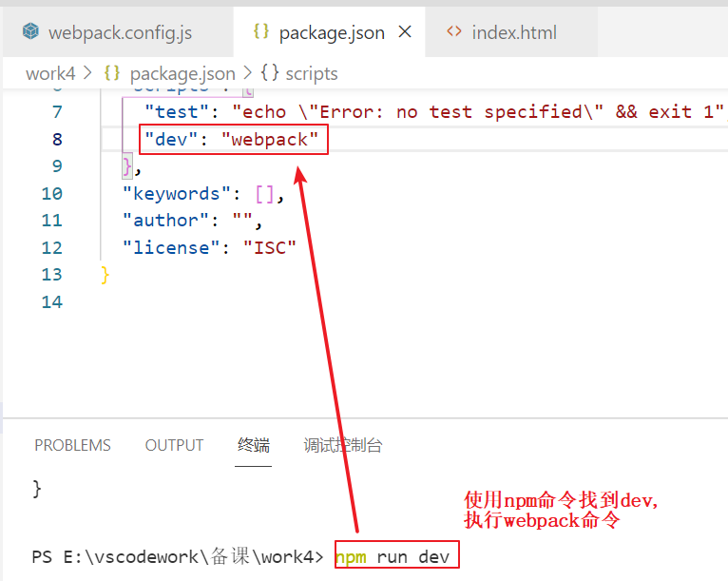Screen dimensions: 728x581
Task: Click the webpack cube icon on the first tab
Action: [x=31, y=32]
